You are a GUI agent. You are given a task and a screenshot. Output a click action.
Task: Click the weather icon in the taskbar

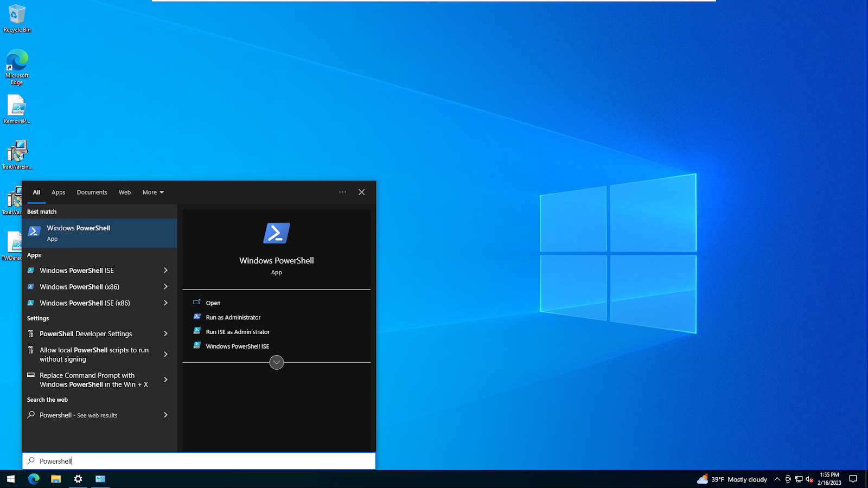(703, 479)
